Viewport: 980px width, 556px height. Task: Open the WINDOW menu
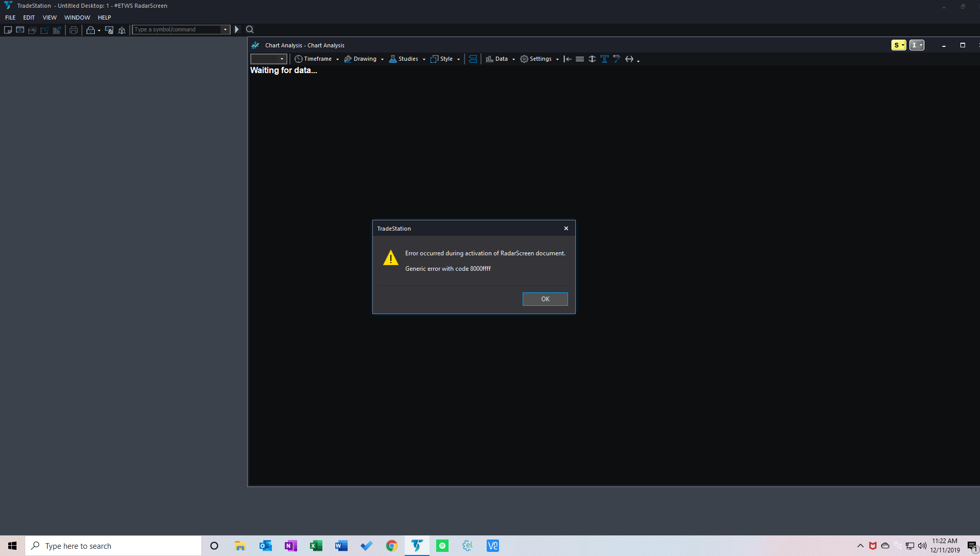77,18
